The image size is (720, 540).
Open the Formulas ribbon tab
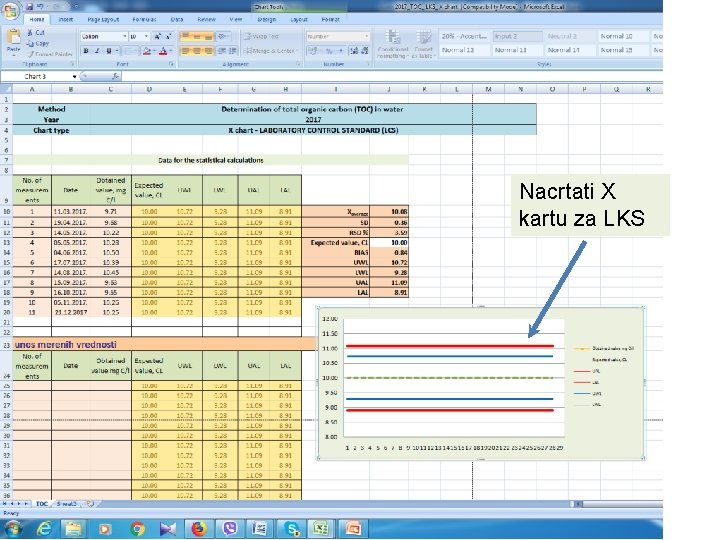pyautogui.click(x=144, y=20)
